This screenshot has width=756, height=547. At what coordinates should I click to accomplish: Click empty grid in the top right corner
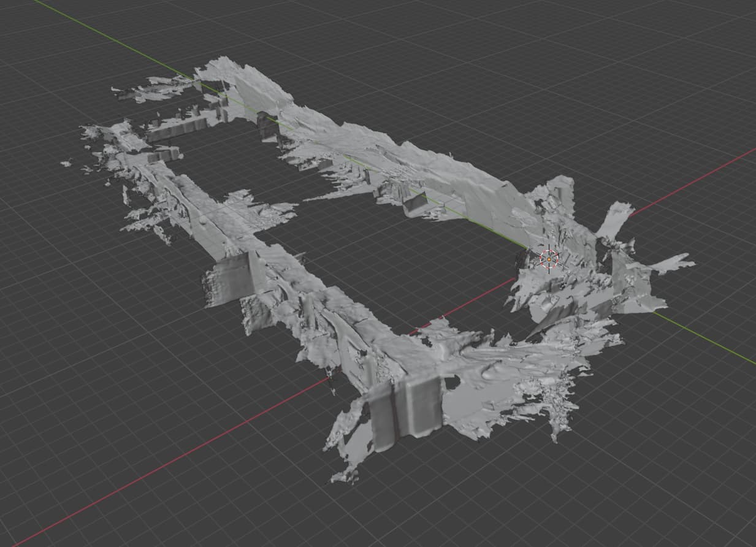pos(674,49)
